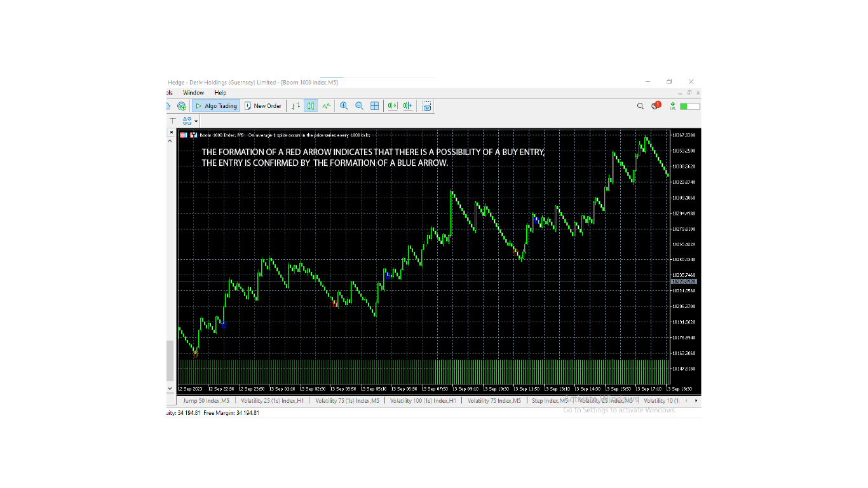Toggle chart auto scroll to latest bars
Viewport: 868px width, 488px height.
(x=392, y=105)
